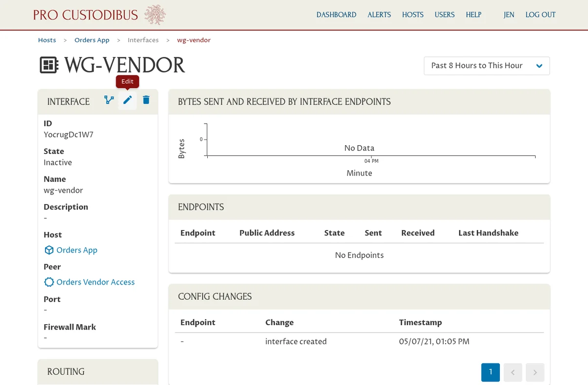Screen dimensions: 588x385
Task: Click the pencil Edit icon for the interface
Action: pyautogui.click(x=127, y=100)
